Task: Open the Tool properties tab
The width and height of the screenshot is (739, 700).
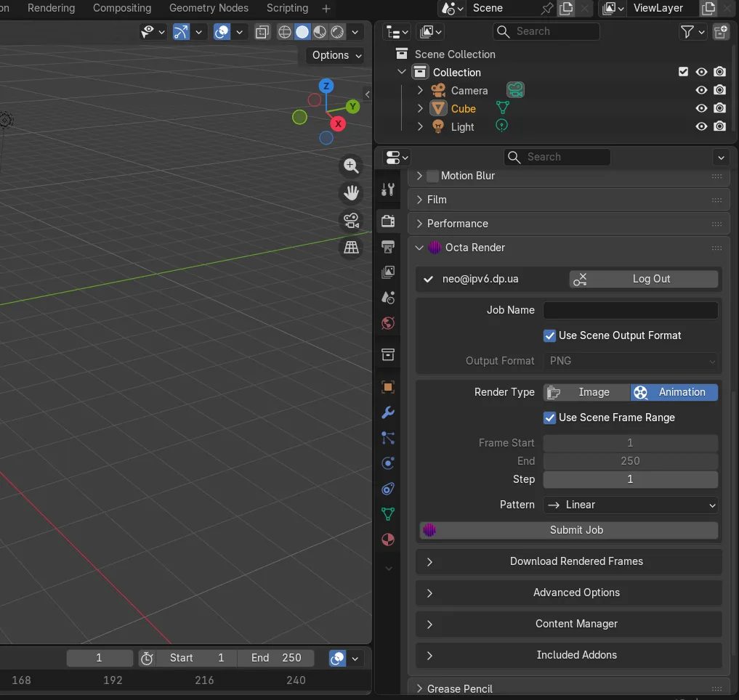Action: 388,190
